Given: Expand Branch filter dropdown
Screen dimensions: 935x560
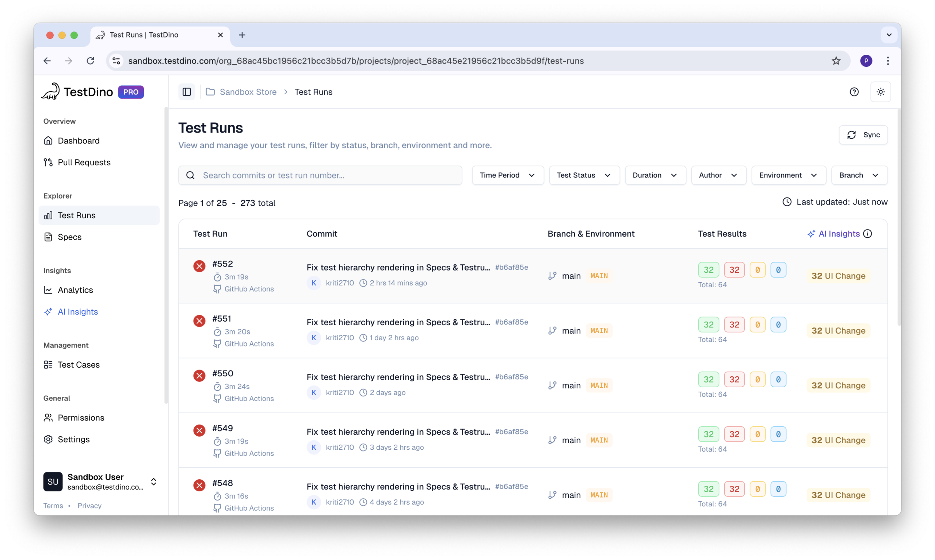Looking at the screenshot, I should pyautogui.click(x=859, y=175).
